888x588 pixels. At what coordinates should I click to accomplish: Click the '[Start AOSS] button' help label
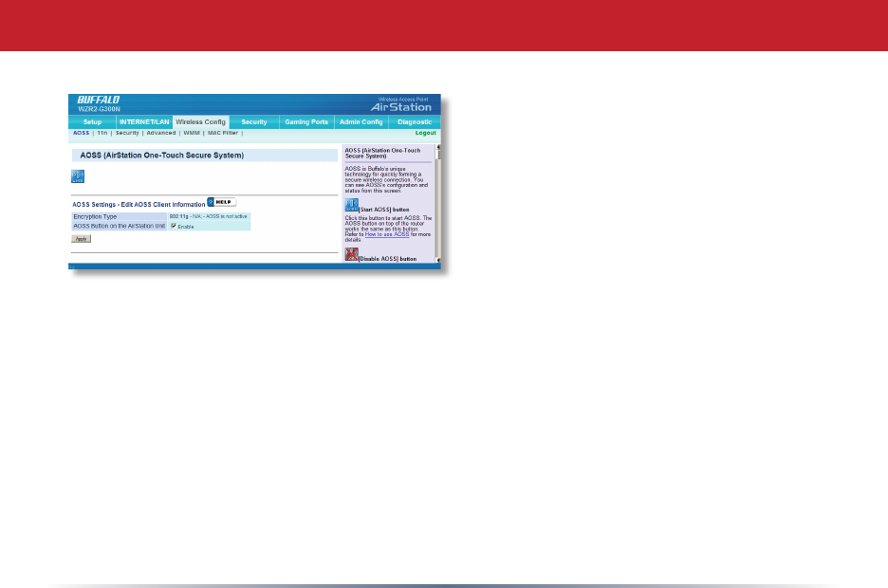click(x=384, y=210)
